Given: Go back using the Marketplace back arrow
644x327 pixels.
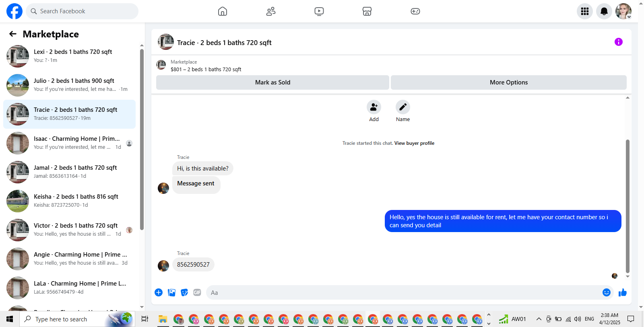Looking at the screenshot, I should (x=13, y=34).
